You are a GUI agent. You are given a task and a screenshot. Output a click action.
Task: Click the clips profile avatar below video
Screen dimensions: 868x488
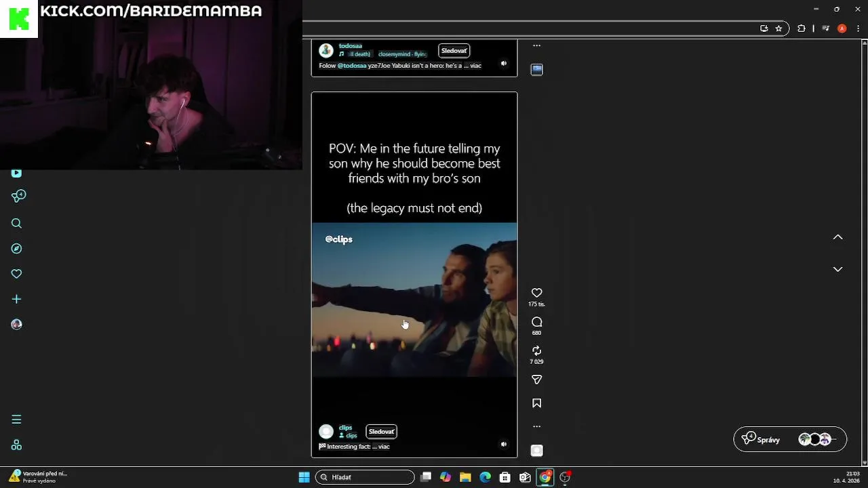(x=326, y=432)
